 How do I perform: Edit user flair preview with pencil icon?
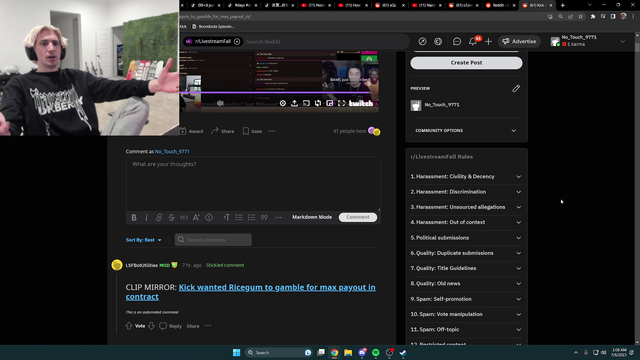click(516, 88)
